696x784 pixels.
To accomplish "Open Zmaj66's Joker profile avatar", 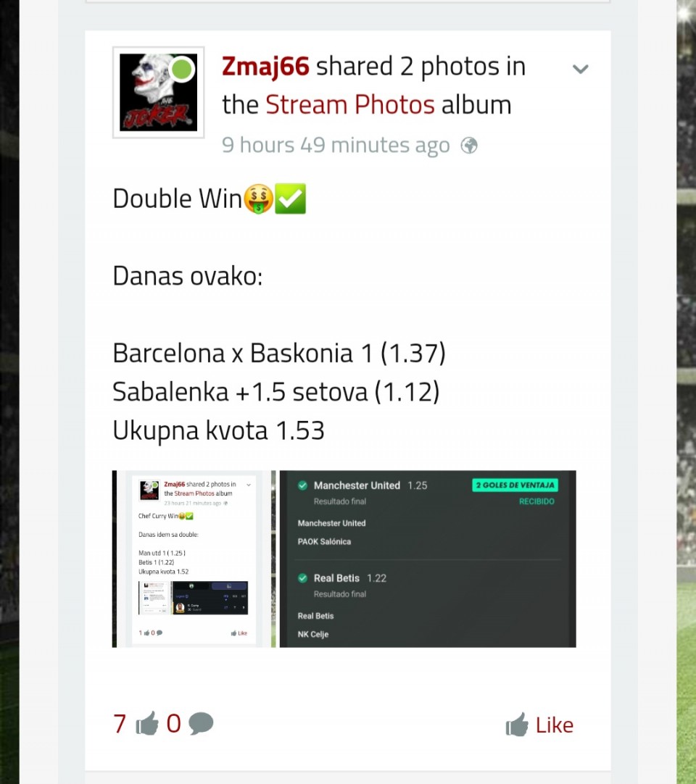I will [158, 93].
